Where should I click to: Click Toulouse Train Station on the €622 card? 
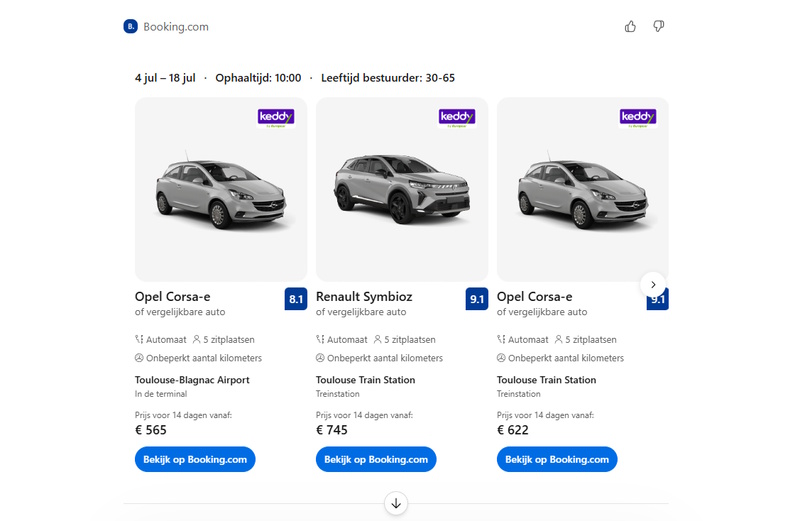coord(546,380)
